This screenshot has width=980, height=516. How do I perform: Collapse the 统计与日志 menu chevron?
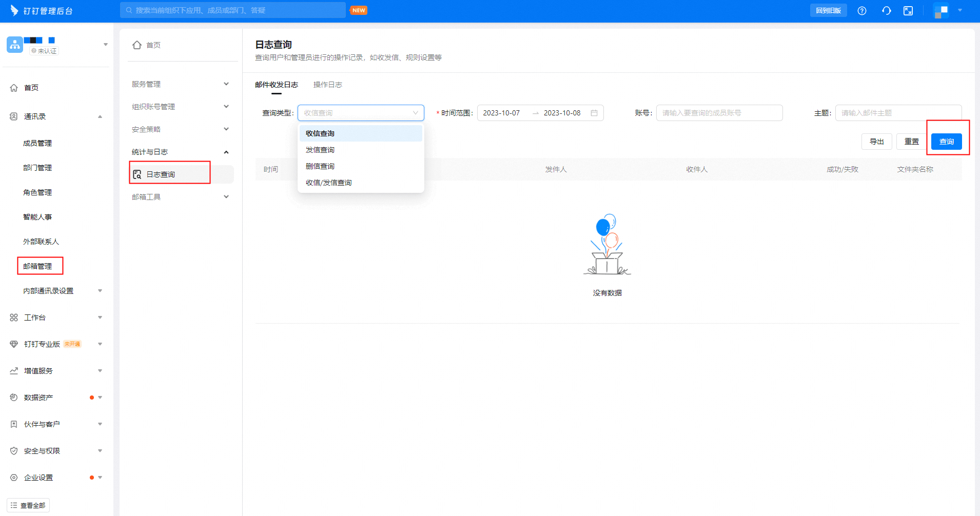pyautogui.click(x=226, y=152)
